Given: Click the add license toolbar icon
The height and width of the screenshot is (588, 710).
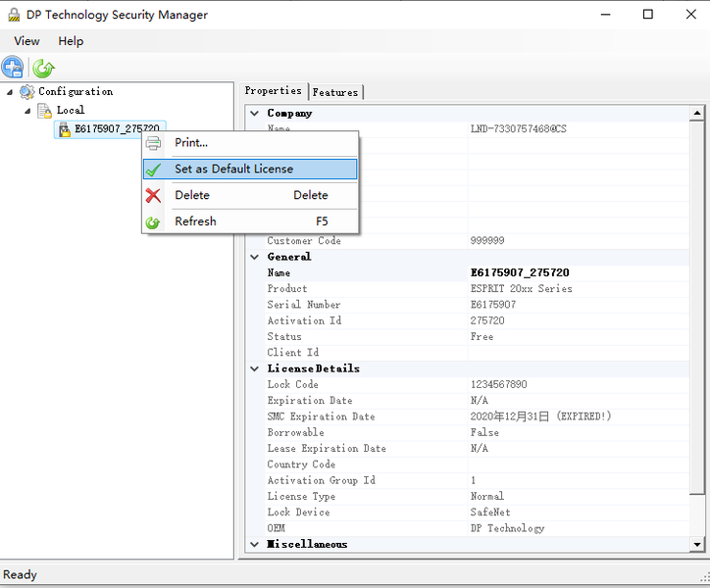Looking at the screenshot, I should [13, 68].
